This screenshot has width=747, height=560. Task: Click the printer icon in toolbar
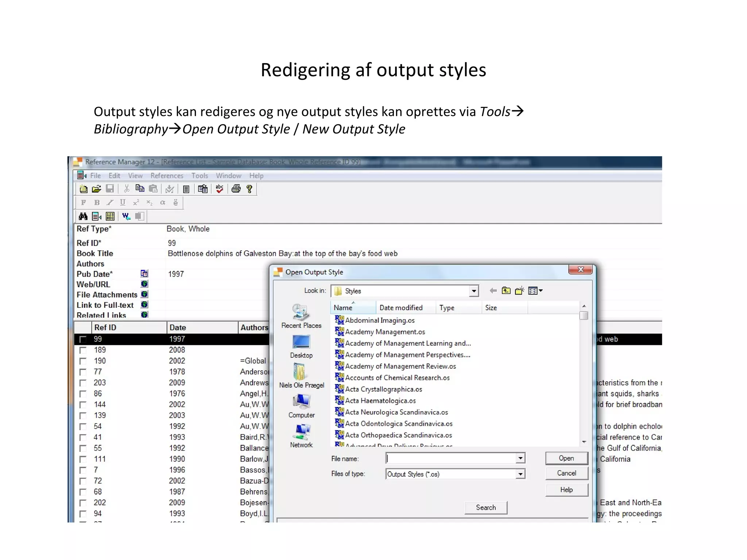click(236, 189)
